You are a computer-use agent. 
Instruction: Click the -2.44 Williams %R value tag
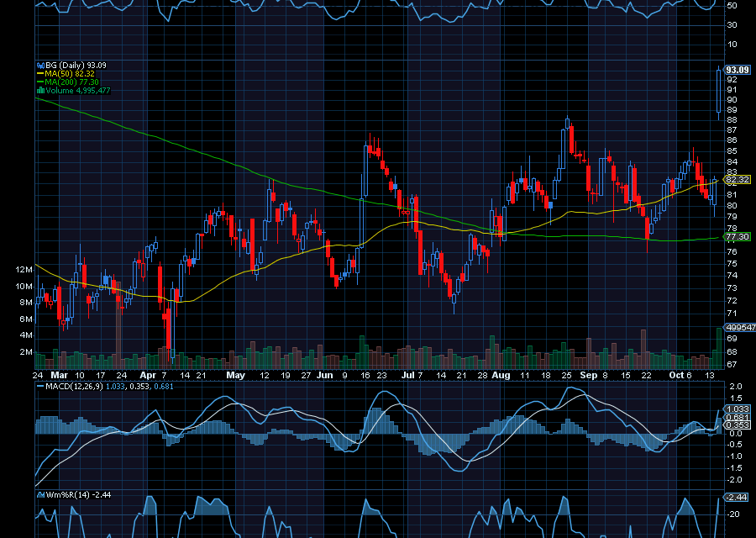pos(737,498)
